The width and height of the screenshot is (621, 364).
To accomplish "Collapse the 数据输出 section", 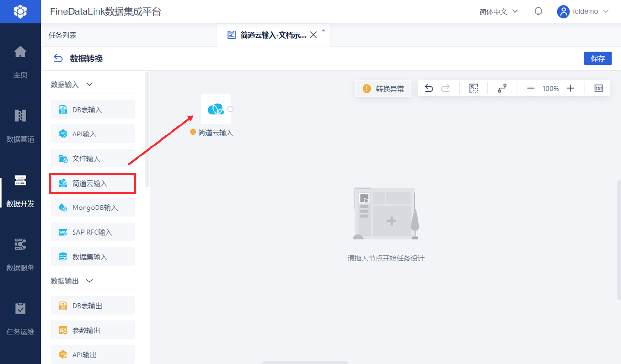I will (x=89, y=281).
